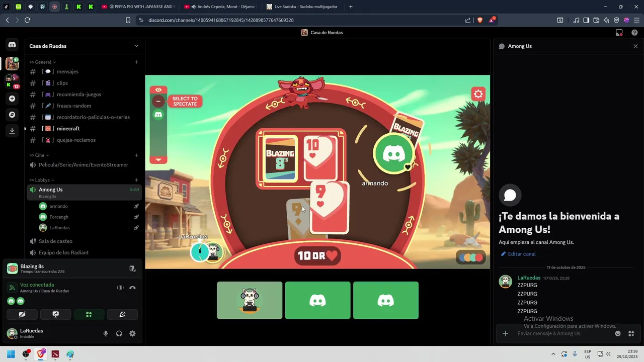Toggle the spectate eye icon in game
Image resolution: width=644 pixels, height=362 pixels.
tap(158, 90)
